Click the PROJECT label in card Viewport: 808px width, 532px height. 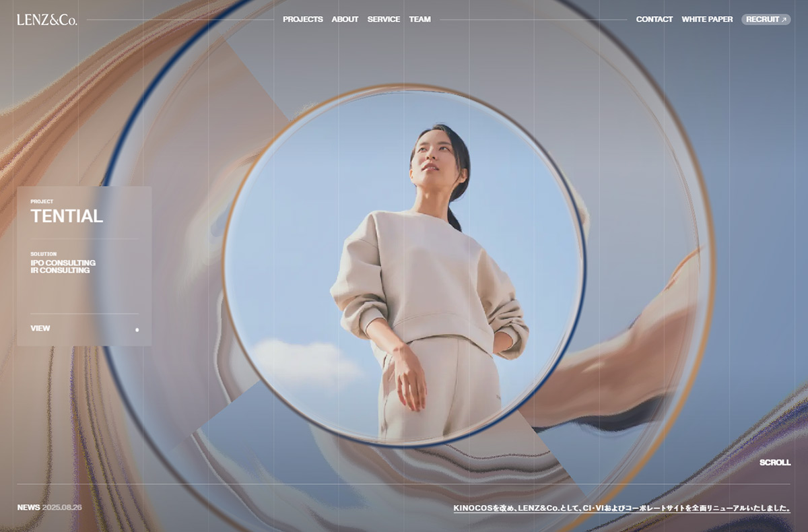coord(42,201)
